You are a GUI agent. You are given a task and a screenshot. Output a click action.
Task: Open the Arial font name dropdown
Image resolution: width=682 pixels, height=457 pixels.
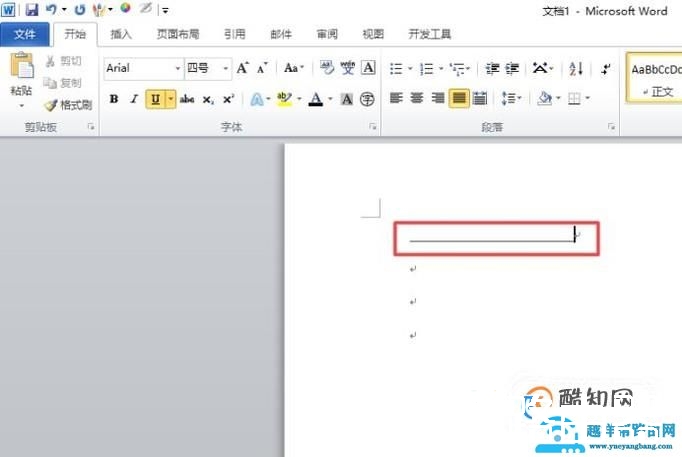tap(177, 68)
